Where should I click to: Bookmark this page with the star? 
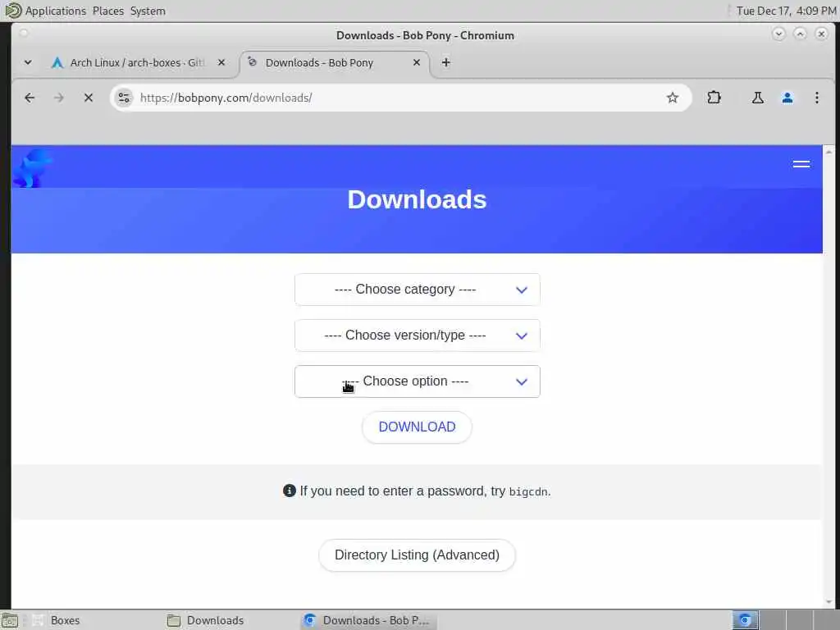[x=673, y=98]
